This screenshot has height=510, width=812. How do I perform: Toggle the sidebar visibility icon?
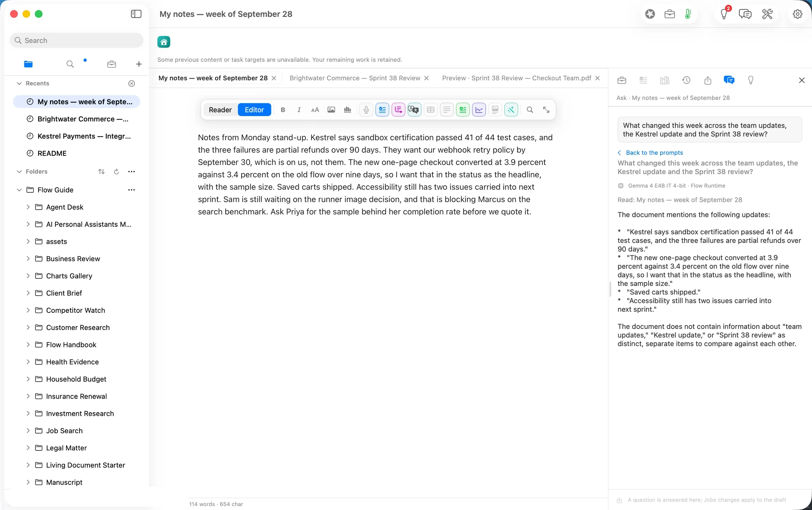[136, 14]
